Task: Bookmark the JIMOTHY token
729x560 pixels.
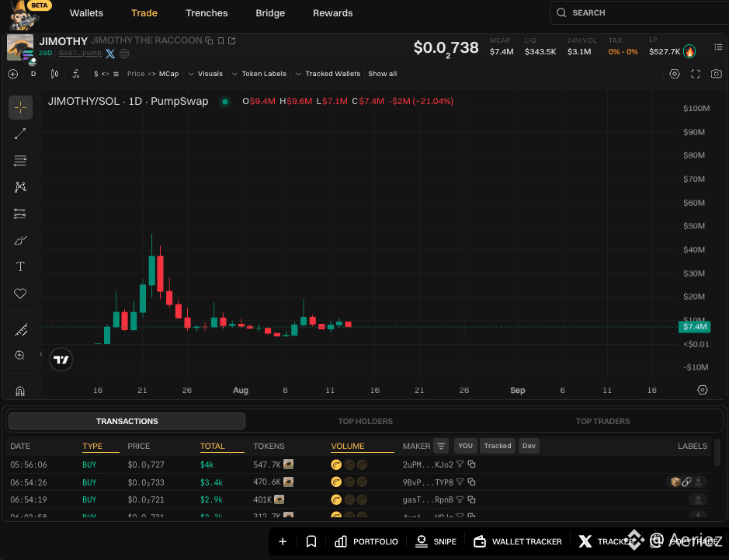Action: click(220, 41)
